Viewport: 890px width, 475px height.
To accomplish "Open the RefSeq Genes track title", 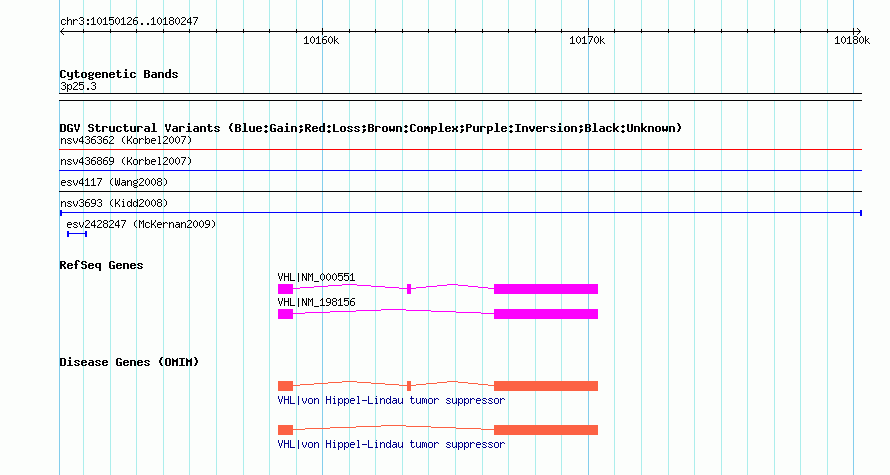I will (x=101, y=265).
